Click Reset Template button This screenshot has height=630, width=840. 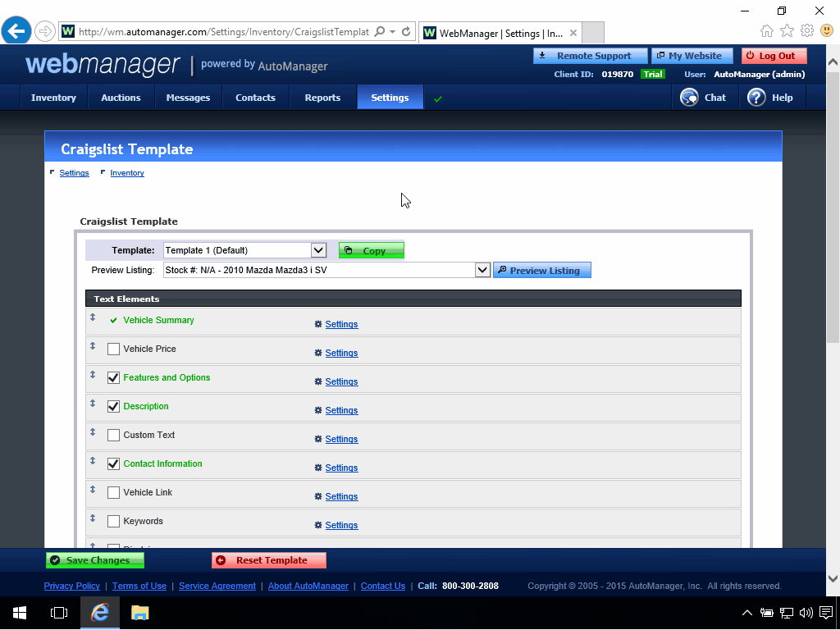tap(269, 560)
